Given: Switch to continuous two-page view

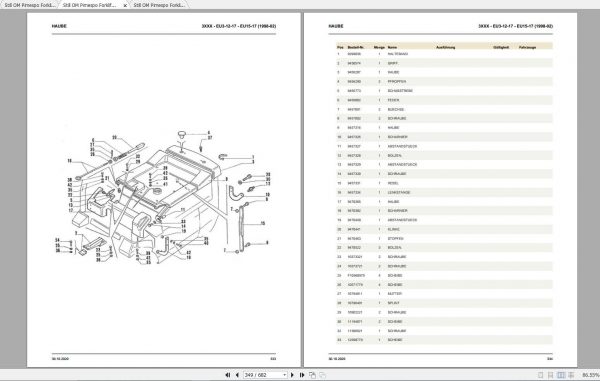Looking at the screenshot, I should point(571,375).
